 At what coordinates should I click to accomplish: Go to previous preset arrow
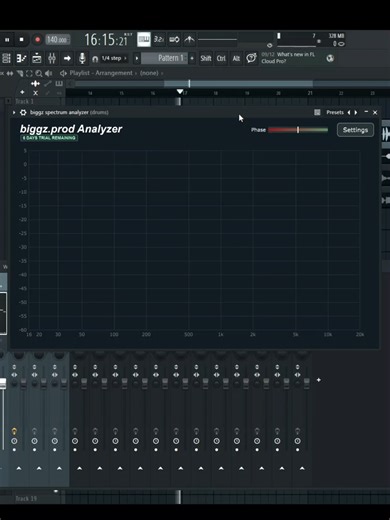click(349, 113)
